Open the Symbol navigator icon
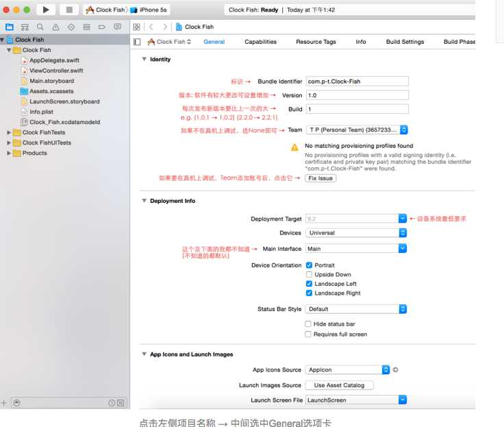 tap(25, 27)
